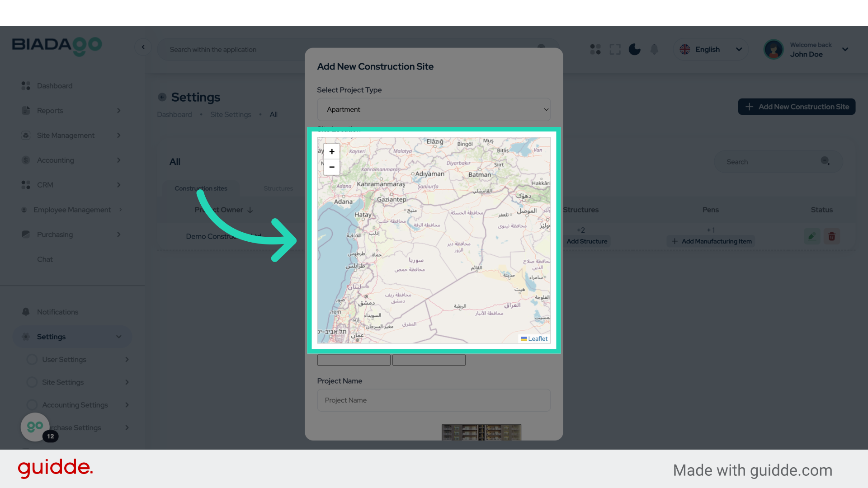Image resolution: width=868 pixels, height=488 pixels.
Task: Select the User Settings radio option
Action: (32, 359)
